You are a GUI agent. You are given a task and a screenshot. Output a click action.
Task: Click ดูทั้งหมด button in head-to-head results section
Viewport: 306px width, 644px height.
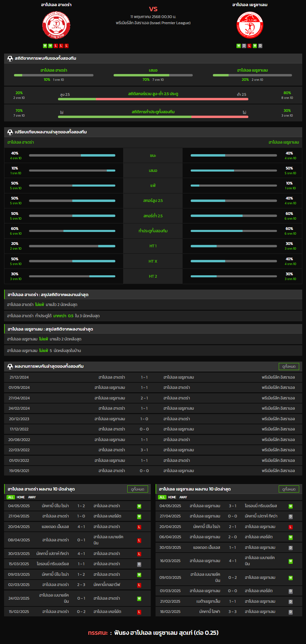[x=289, y=366]
